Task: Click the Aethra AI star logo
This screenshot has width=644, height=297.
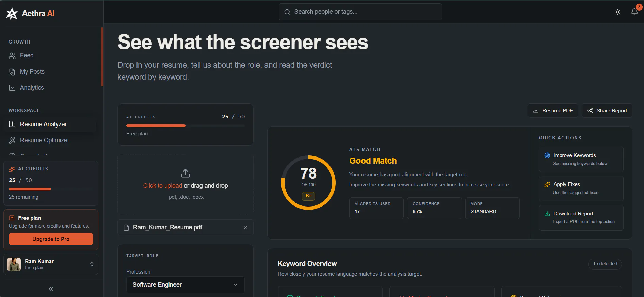Action: point(12,13)
